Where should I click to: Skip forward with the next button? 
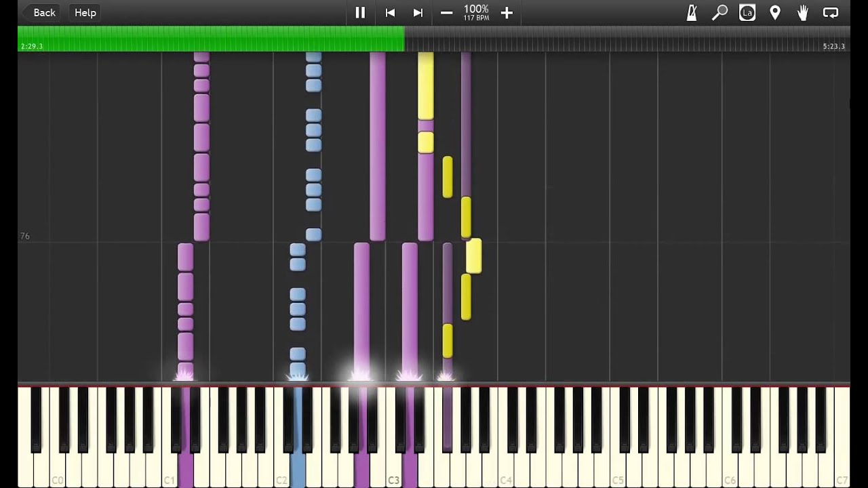(x=418, y=12)
